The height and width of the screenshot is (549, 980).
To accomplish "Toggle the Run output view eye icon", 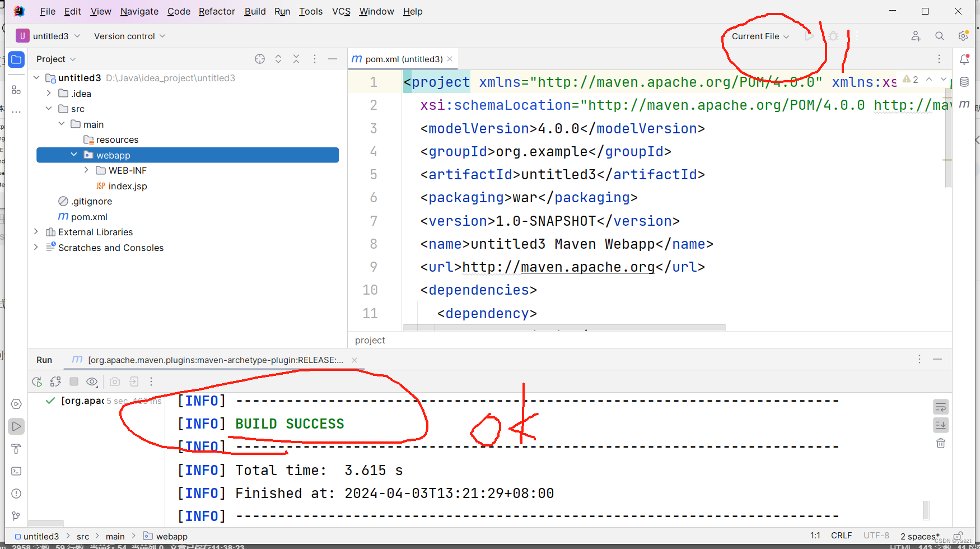I will click(x=92, y=381).
